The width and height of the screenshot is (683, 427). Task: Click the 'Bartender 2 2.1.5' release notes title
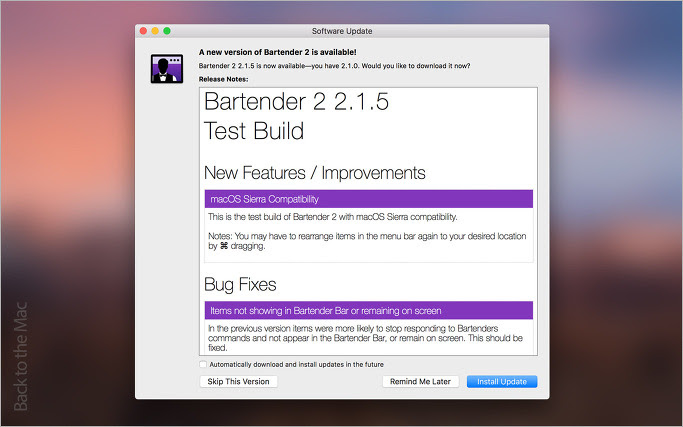point(296,102)
